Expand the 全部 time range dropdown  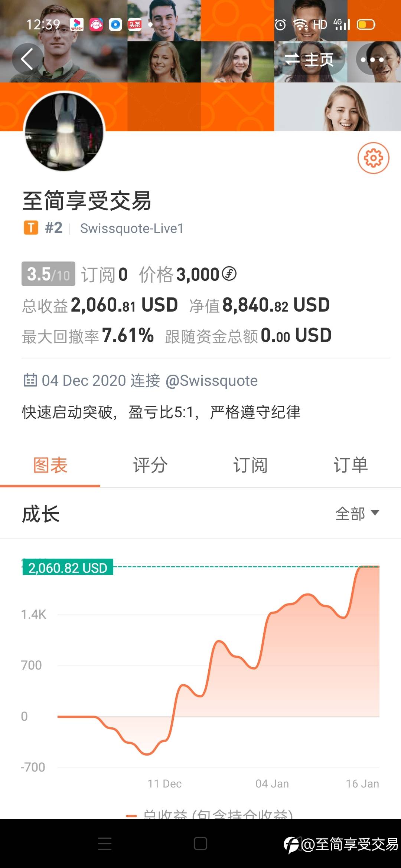[x=357, y=514]
